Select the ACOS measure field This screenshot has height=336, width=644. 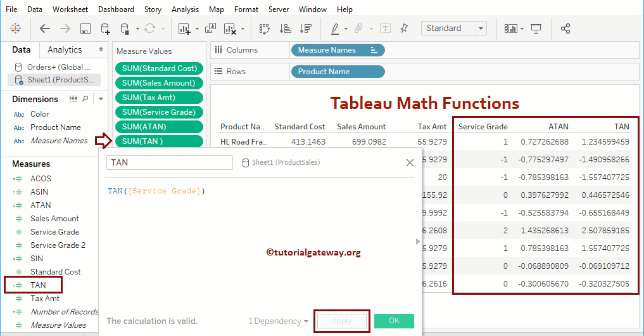41,179
